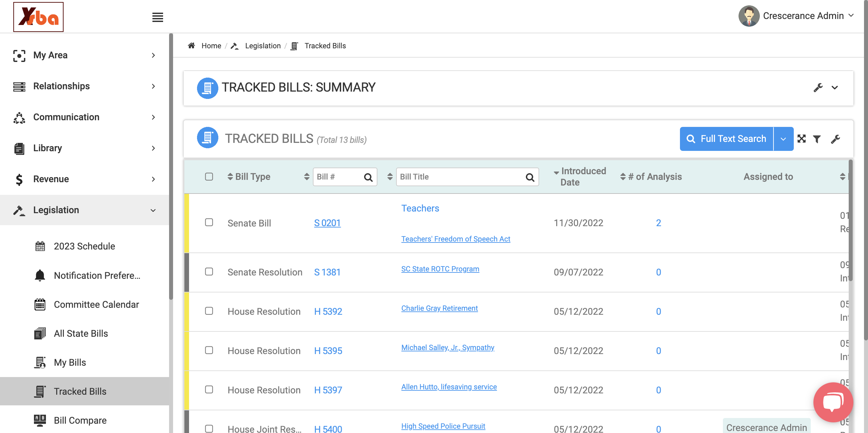This screenshot has height=433, width=868.
Task: Click the Home breadcrumb icon
Action: pos(191,46)
